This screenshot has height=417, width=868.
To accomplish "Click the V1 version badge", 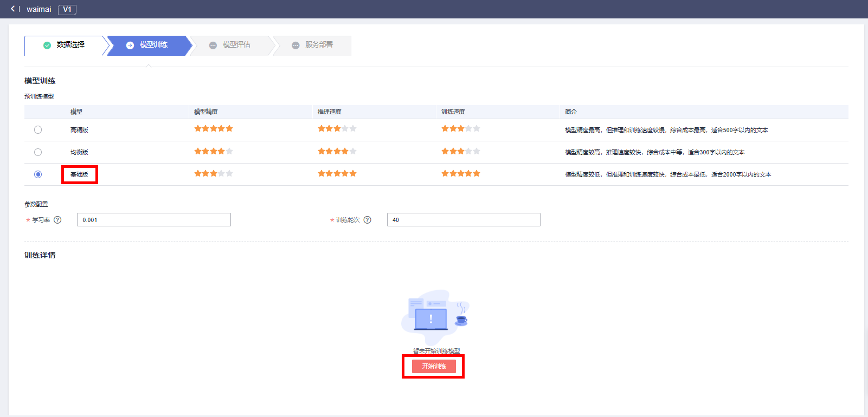I will 67,9.
